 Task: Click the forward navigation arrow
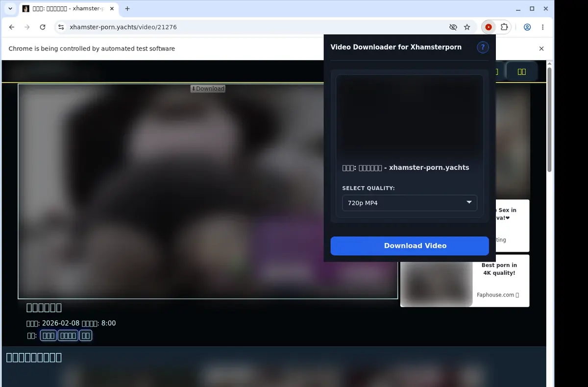point(27,27)
